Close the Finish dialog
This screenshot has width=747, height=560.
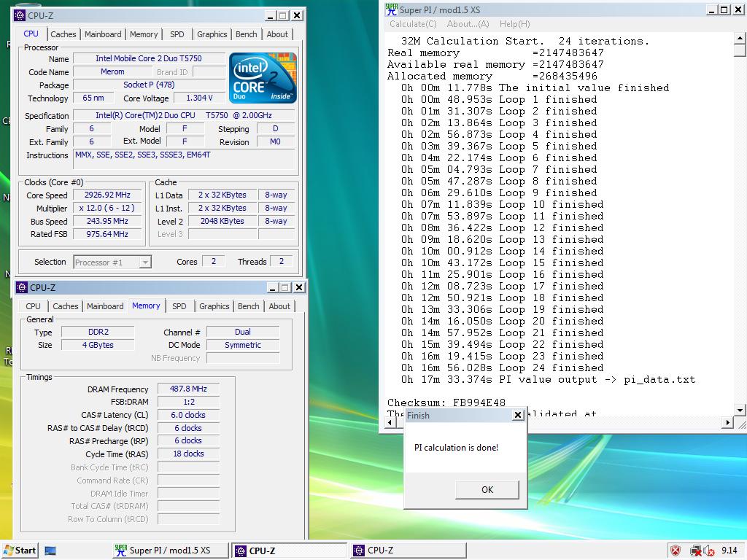(518, 415)
